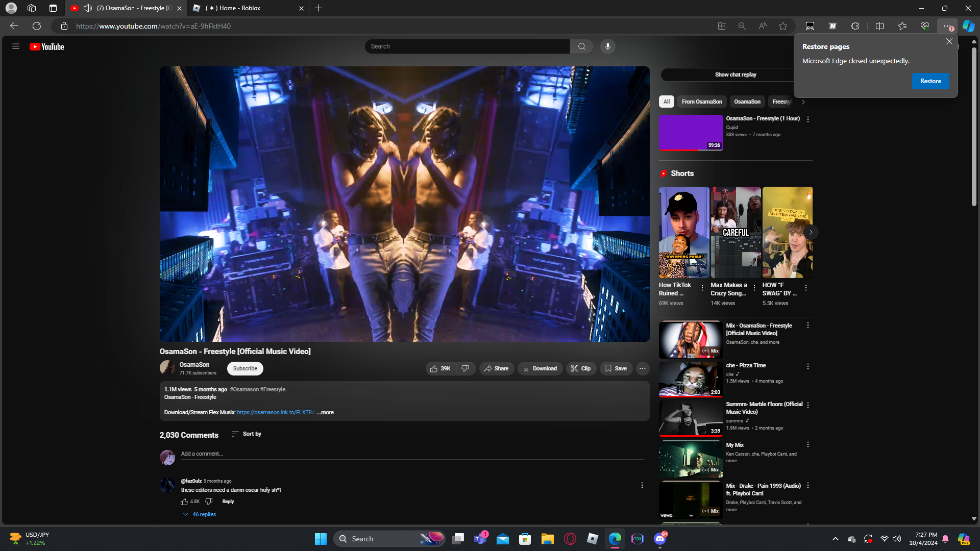Go to the YouTube home logo
Image resolution: width=980 pixels, height=551 pixels.
coord(47,46)
